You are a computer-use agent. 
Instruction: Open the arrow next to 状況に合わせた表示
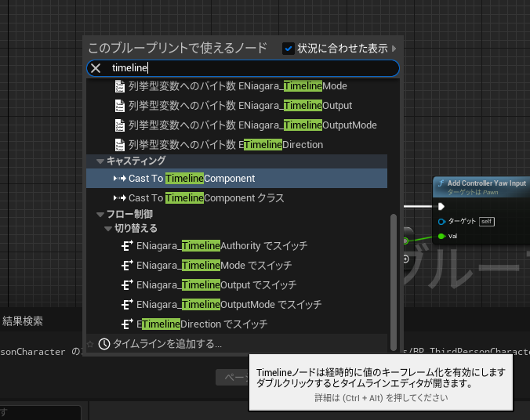(394, 49)
